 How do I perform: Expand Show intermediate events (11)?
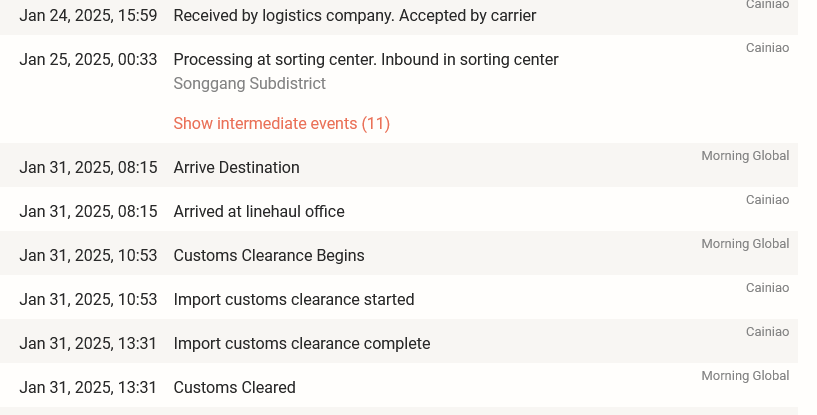click(281, 124)
